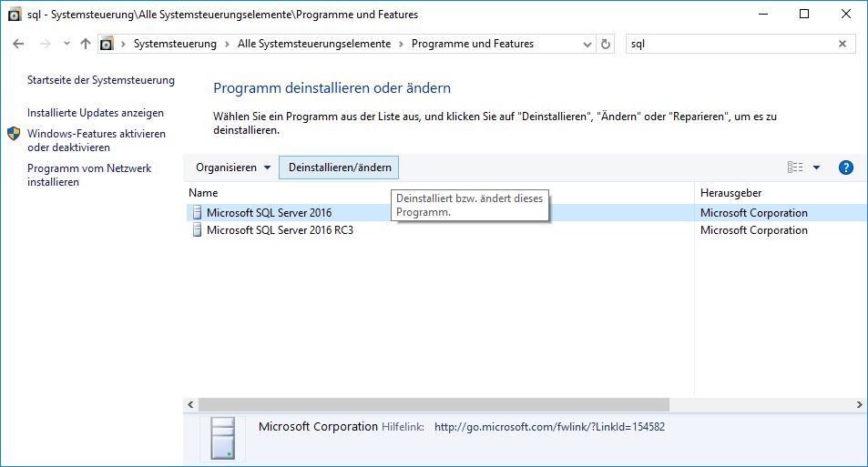Select Programme und Features breadcrumb
This screenshot has height=467, width=868.
(x=472, y=44)
